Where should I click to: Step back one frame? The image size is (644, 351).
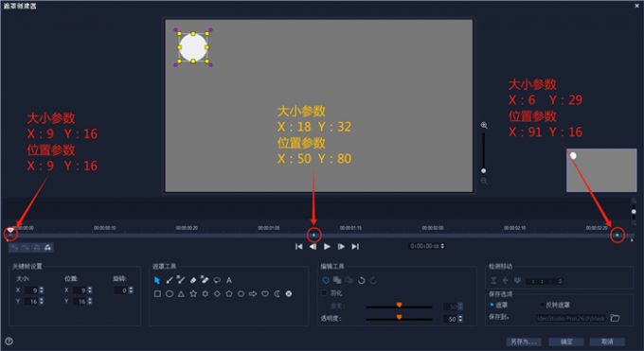[x=313, y=246]
